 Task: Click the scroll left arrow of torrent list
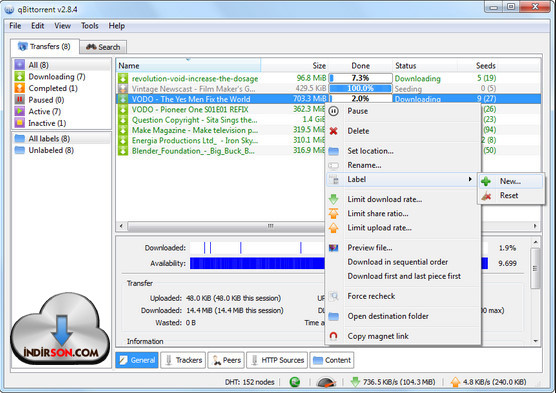(x=122, y=226)
